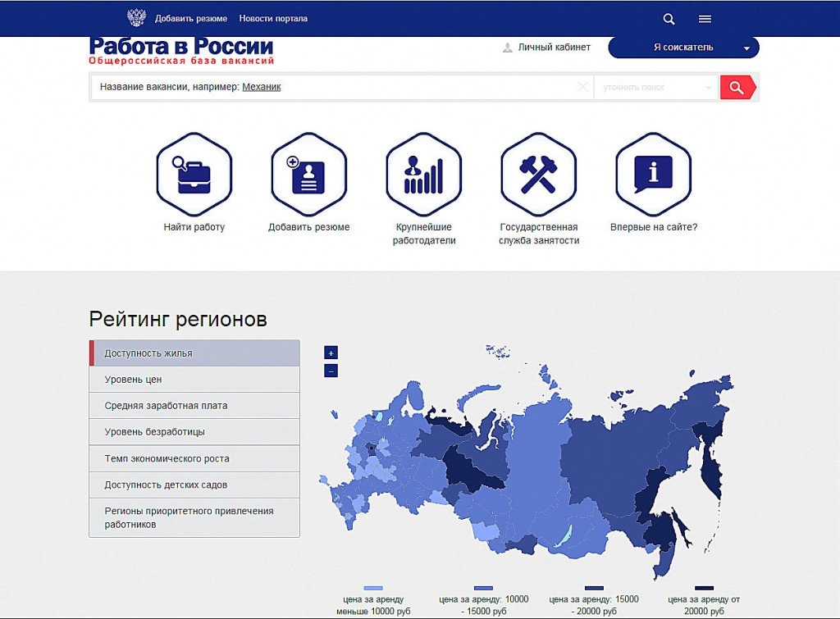The height and width of the screenshot is (619, 840).
Task: Expand the 'Я соискатель' dropdown
Action: pos(683,47)
